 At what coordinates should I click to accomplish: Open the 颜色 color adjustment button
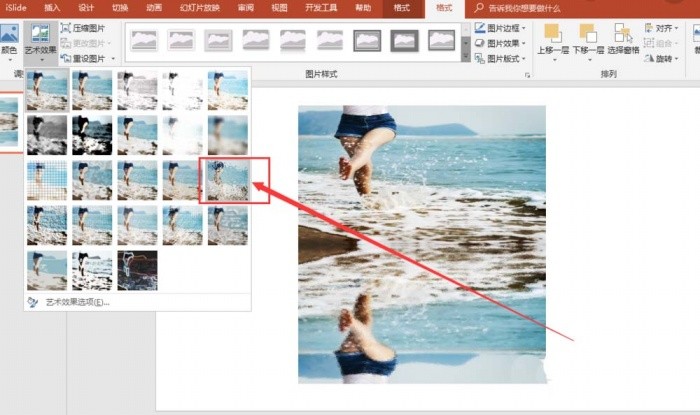(9, 42)
